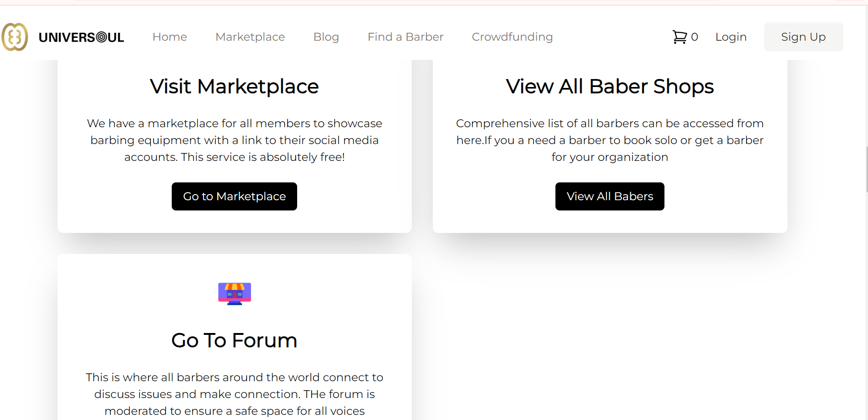Switch to the Blog section
The height and width of the screenshot is (420, 868).
326,36
